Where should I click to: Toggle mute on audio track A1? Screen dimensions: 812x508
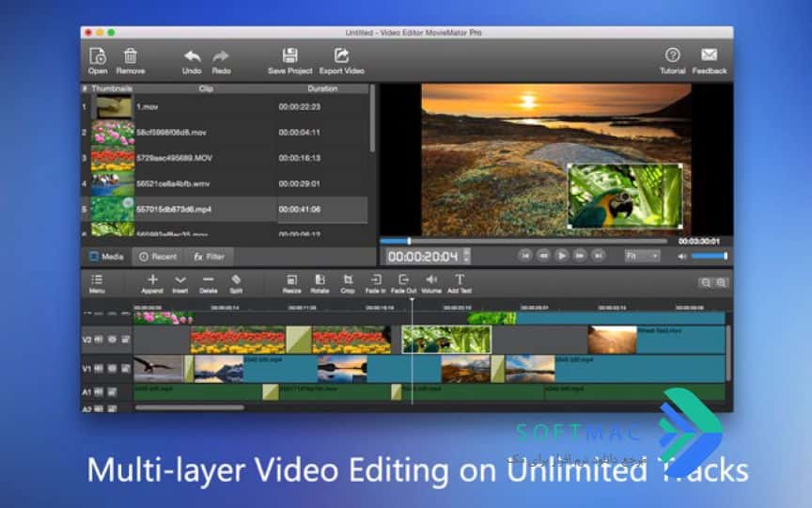(x=99, y=392)
